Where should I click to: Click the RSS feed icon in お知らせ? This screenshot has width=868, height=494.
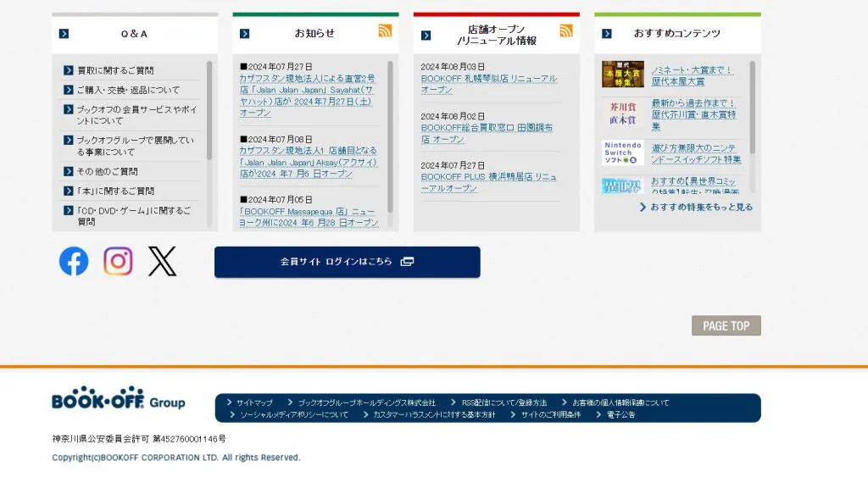(385, 31)
